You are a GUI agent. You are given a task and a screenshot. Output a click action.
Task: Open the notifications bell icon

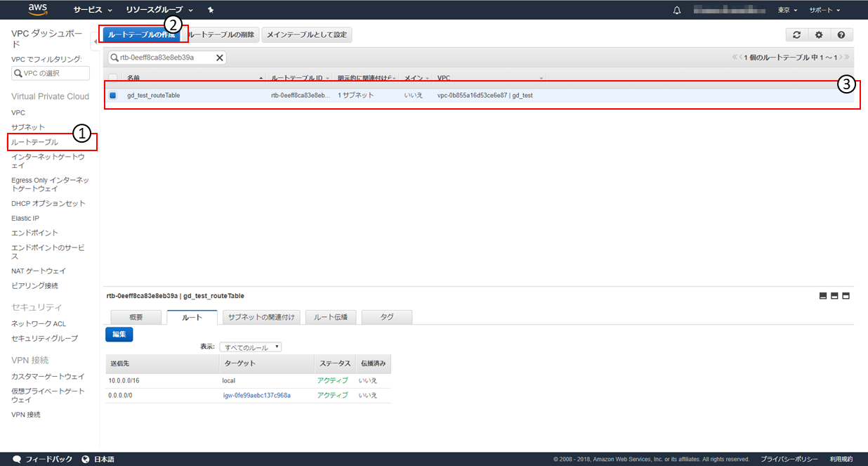pos(676,11)
